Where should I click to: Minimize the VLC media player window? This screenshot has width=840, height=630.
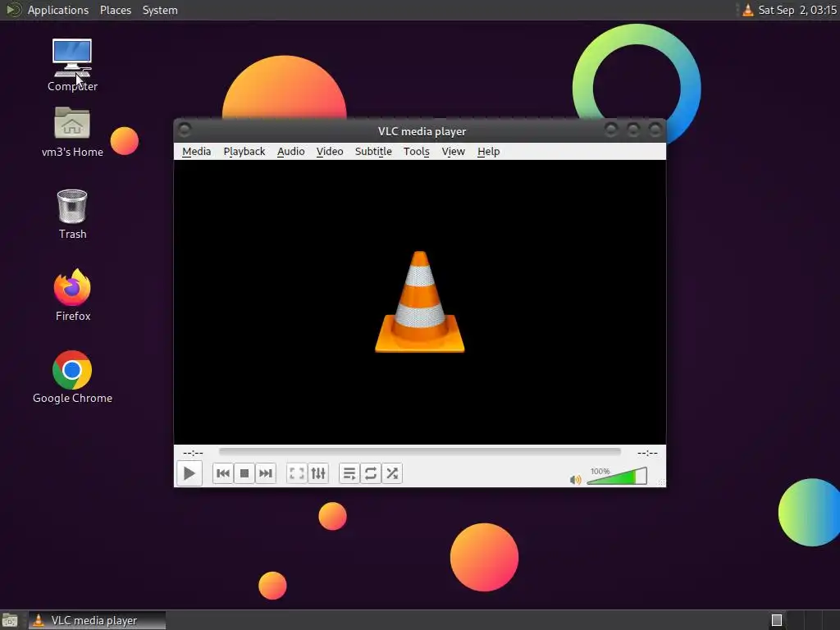[611, 130]
